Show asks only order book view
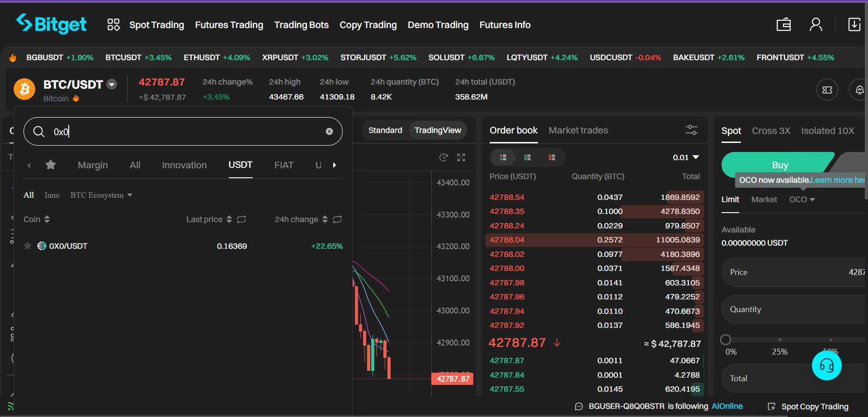This screenshot has width=868, height=417. (552, 157)
